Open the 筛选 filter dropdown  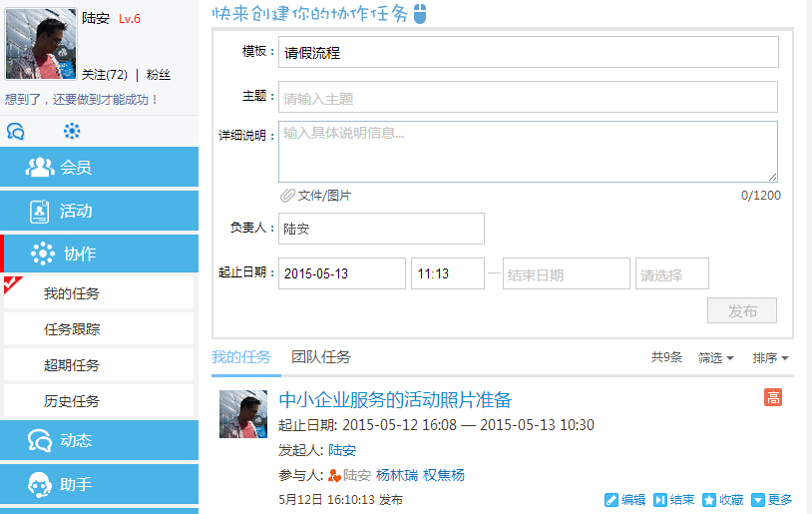(716, 357)
